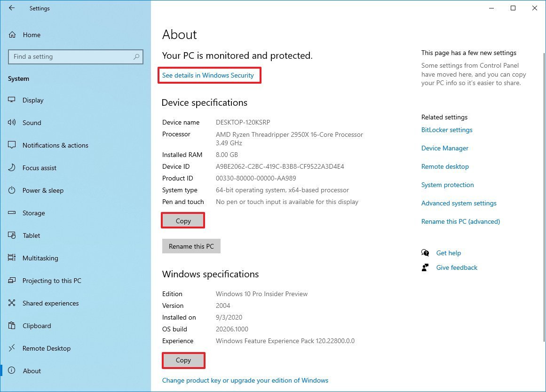
Task: Open See details in Windows Security
Action: click(x=208, y=75)
